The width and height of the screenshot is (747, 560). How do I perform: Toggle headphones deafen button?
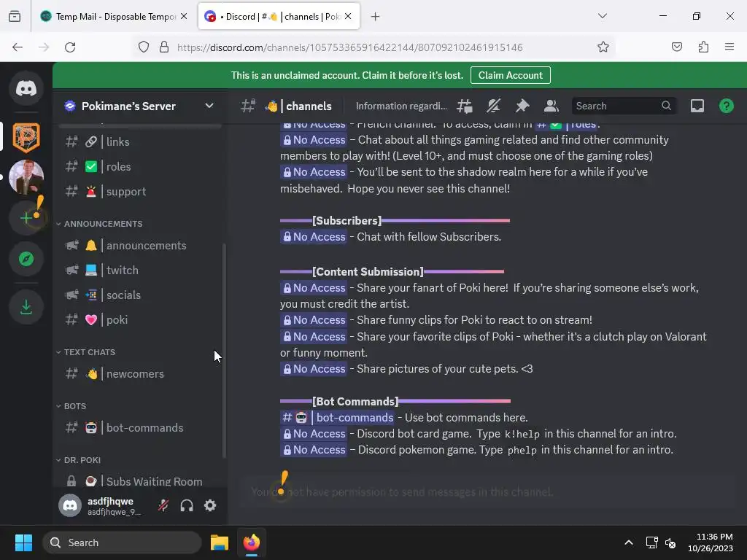coord(187,505)
